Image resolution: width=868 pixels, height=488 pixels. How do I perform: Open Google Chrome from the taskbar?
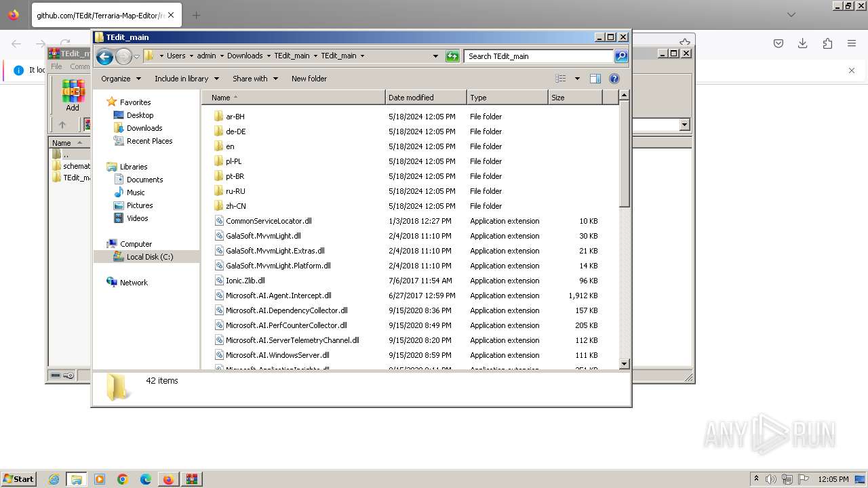[x=123, y=479]
